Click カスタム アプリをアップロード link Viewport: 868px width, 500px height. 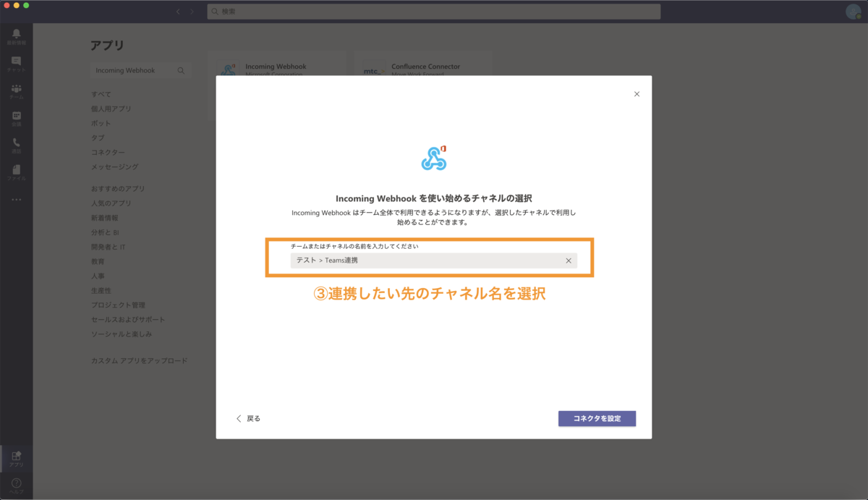[140, 360]
